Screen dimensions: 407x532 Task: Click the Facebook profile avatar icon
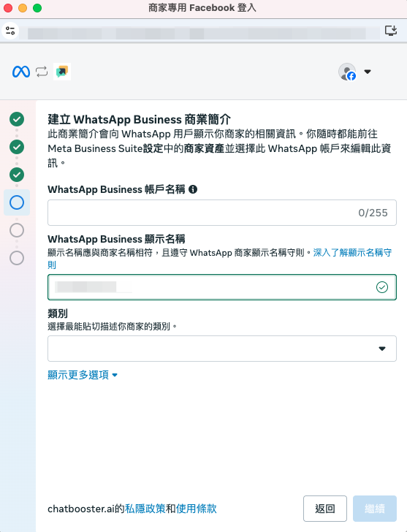click(x=347, y=72)
